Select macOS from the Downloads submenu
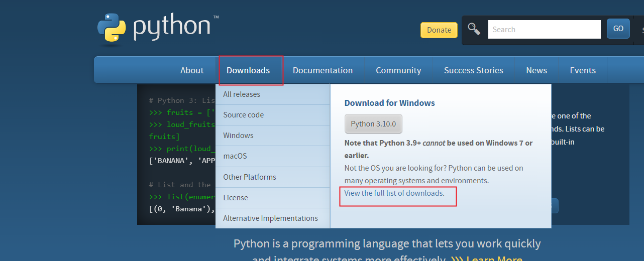 [x=235, y=156]
